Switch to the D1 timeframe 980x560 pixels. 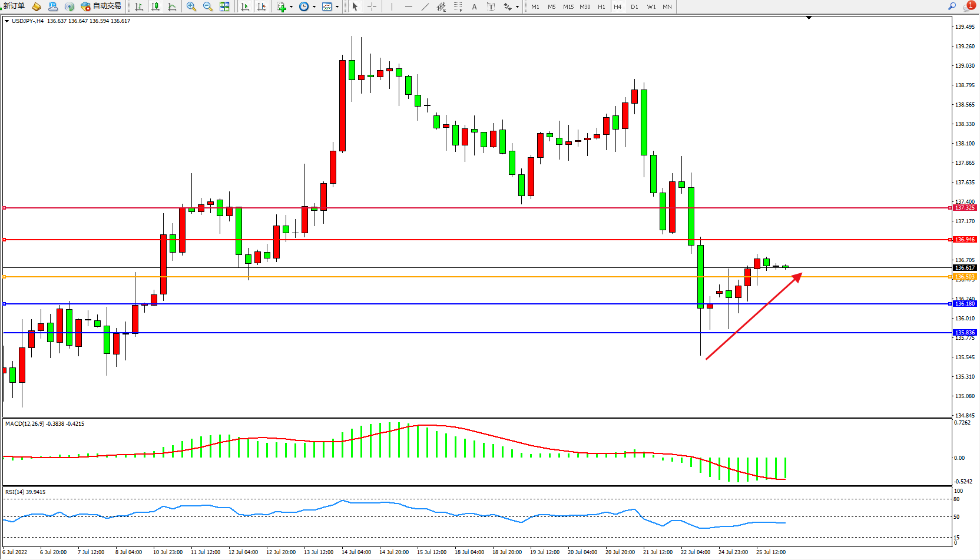tap(634, 7)
